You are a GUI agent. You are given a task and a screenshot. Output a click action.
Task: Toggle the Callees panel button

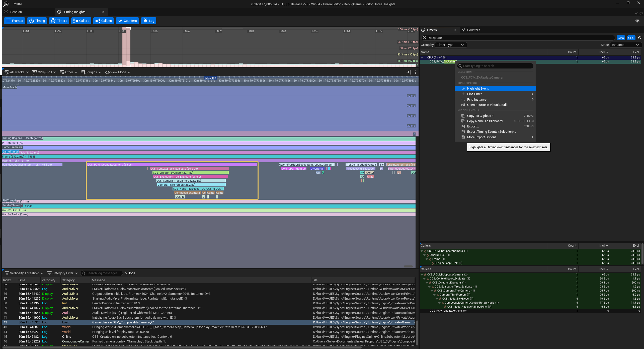coord(104,21)
